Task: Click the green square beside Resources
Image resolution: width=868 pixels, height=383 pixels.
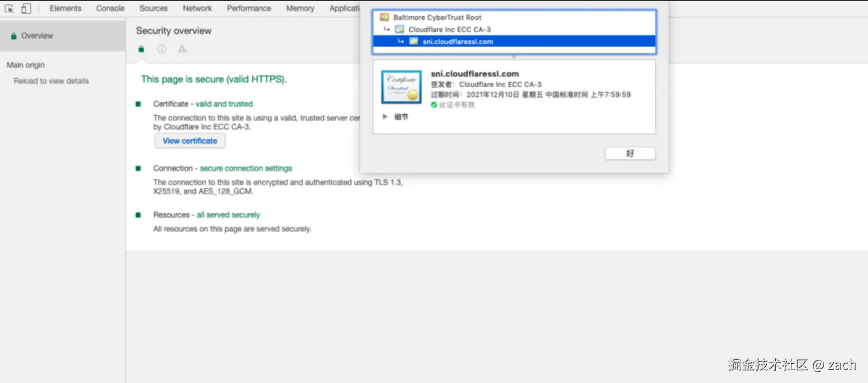Action: pos(138,215)
